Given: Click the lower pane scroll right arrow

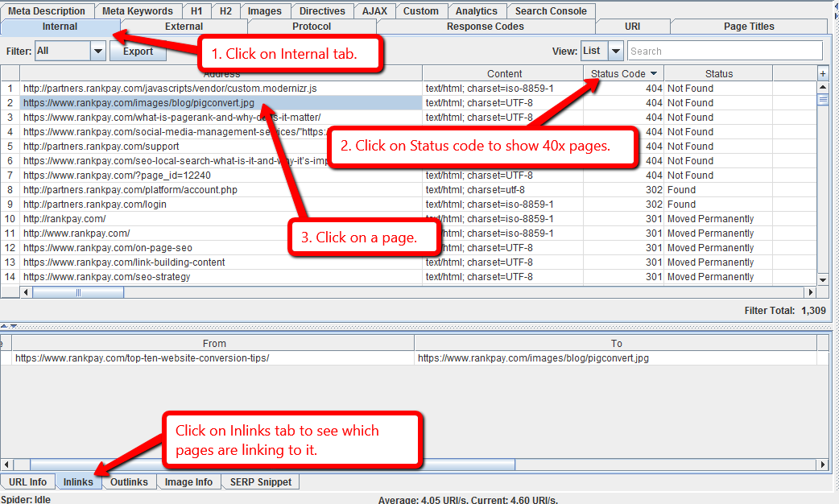Looking at the screenshot, I should click(823, 465).
